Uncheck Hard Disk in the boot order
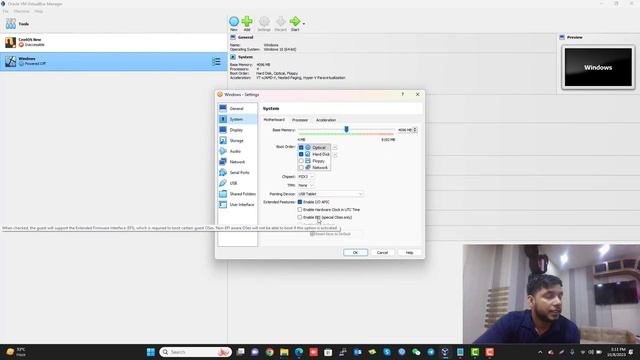 (x=301, y=154)
